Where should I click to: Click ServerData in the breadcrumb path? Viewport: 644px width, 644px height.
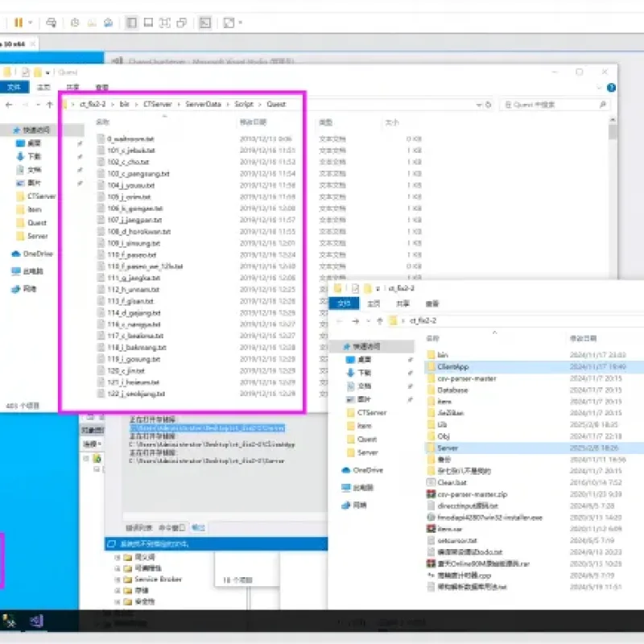(x=204, y=105)
